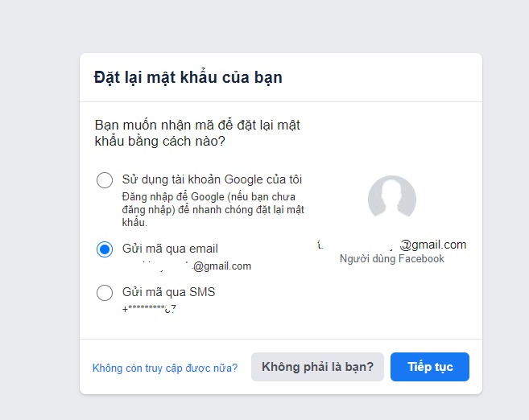Click the 'khẩu bằng cách nào?' question line
The width and height of the screenshot is (529, 420).
click(159, 142)
